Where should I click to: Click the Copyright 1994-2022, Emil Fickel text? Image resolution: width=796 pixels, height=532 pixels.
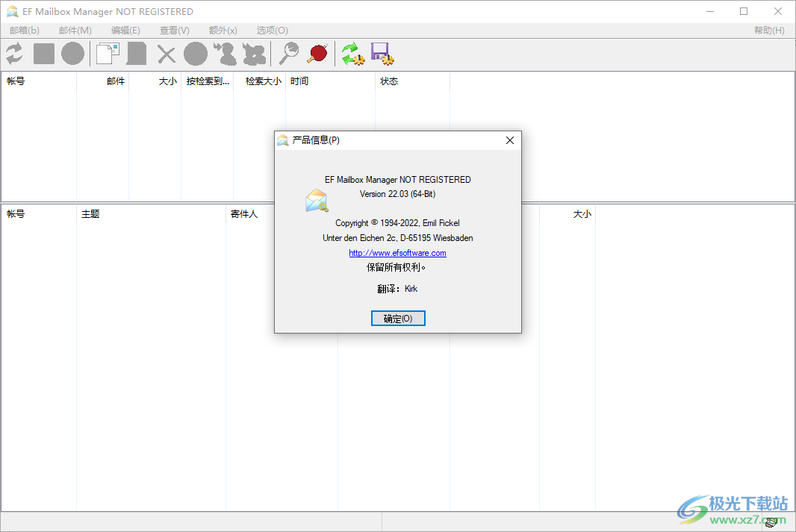pyautogui.click(x=397, y=223)
